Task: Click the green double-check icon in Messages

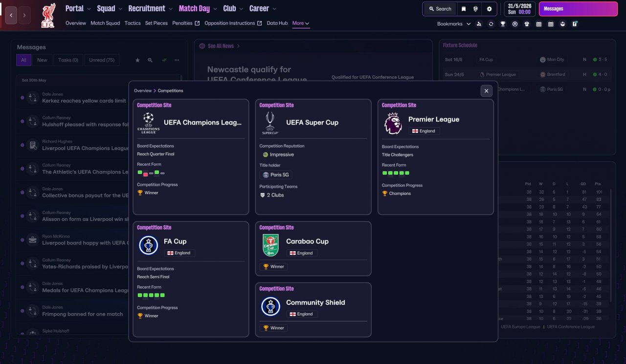Action: click(164, 60)
